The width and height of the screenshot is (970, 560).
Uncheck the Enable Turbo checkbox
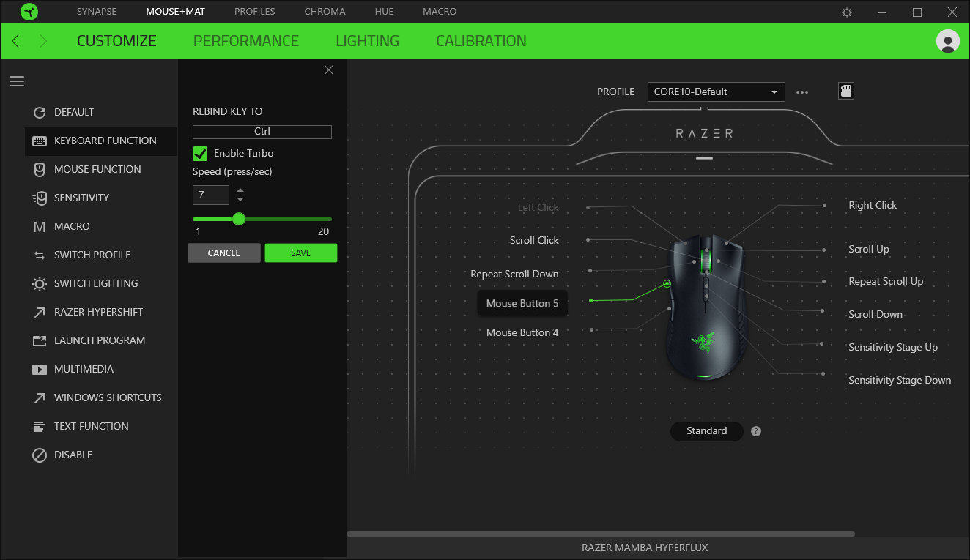pos(199,154)
